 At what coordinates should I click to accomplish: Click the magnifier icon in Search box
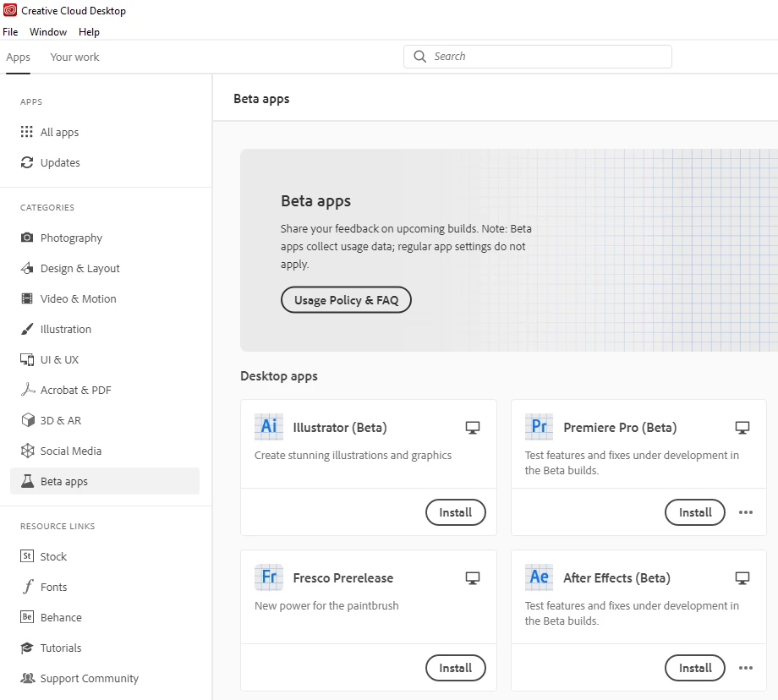click(419, 57)
